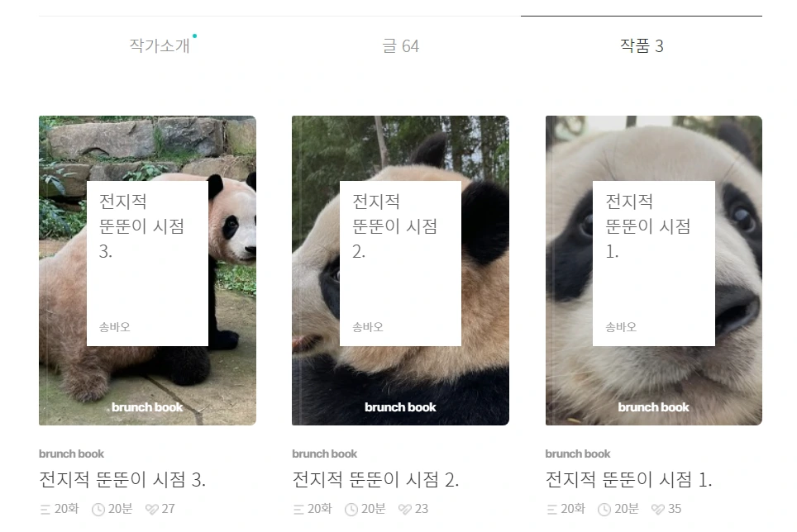
Task: Click title link 전지적 뚠뚠이 시점 2.
Action: click(375, 479)
